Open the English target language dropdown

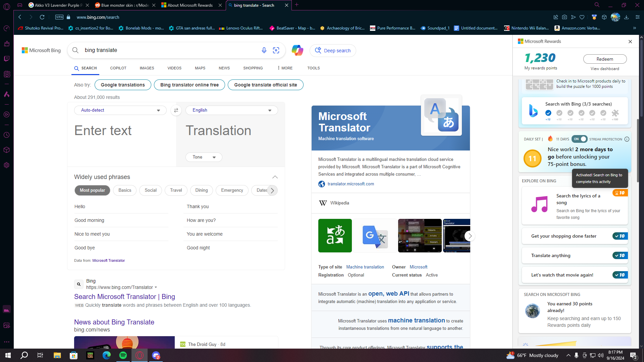pos(232,110)
